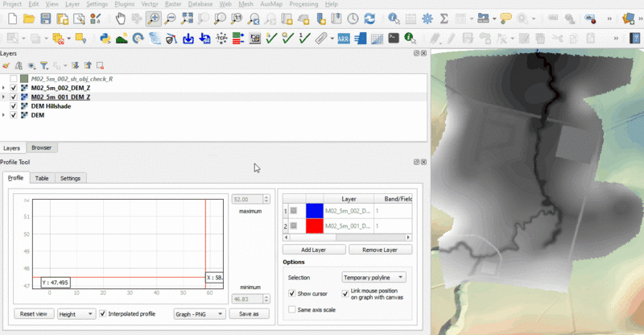Switch to the Table tab
Viewport: 644px width, 335px height.
tap(42, 178)
